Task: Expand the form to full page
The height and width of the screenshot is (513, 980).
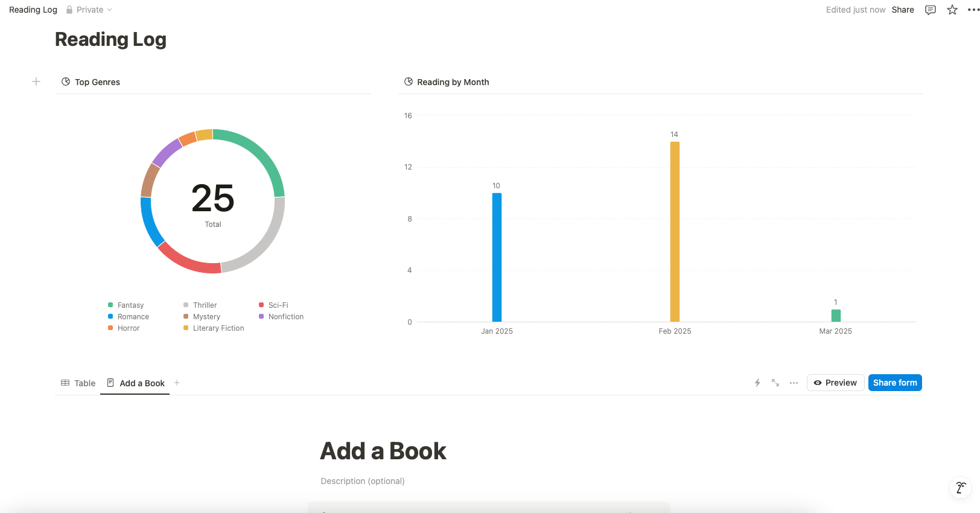Action: [775, 383]
